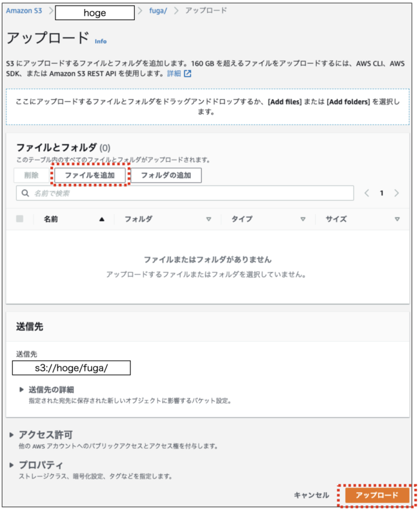Click the orange アップロード button

pos(377,495)
